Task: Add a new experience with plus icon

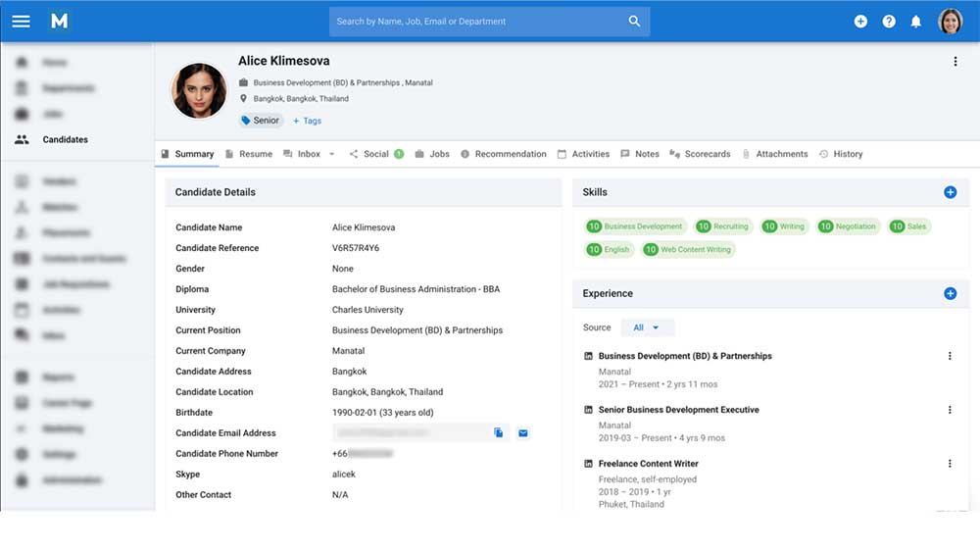Action: [x=950, y=294]
